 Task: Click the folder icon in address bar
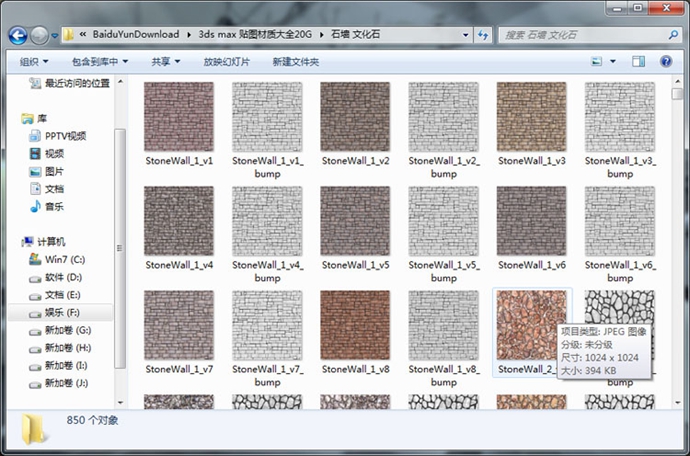point(68,35)
